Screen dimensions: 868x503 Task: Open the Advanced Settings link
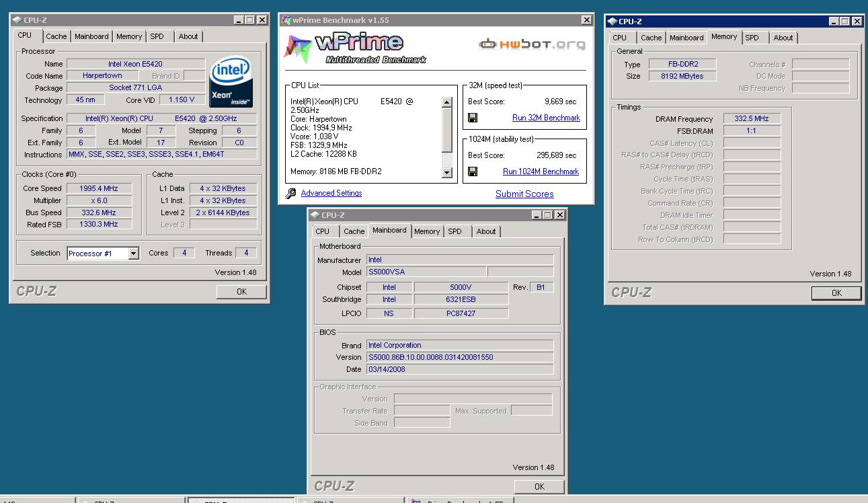tap(331, 193)
